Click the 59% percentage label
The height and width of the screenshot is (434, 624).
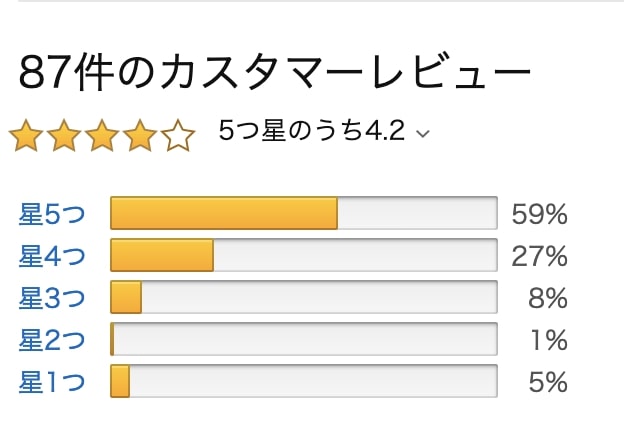(x=539, y=214)
